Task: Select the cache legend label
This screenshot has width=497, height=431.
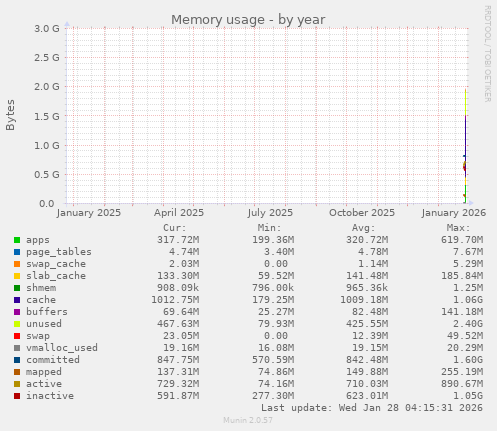Action: pos(41,300)
